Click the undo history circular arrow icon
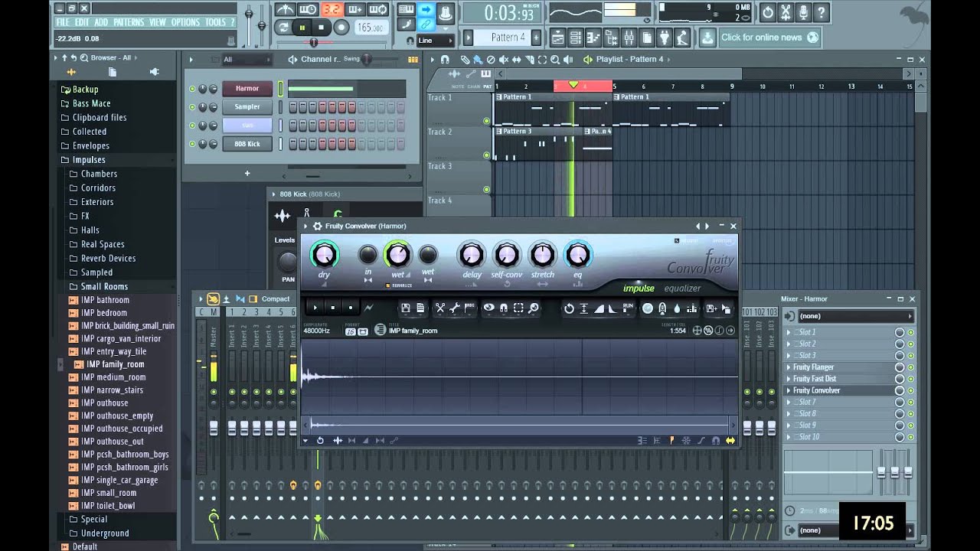The height and width of the screenshot is (551, 980). pos(767,11)
